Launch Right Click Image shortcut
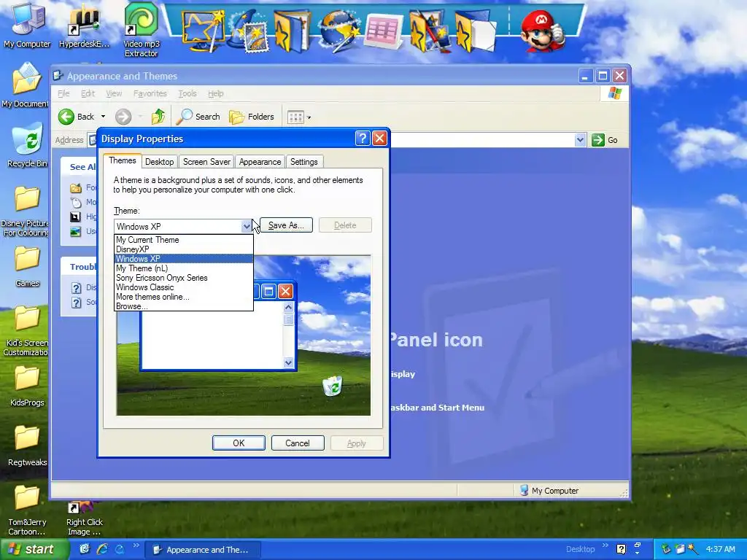The width and height of the screenshot is (747, 560). [x=85, y=518]
